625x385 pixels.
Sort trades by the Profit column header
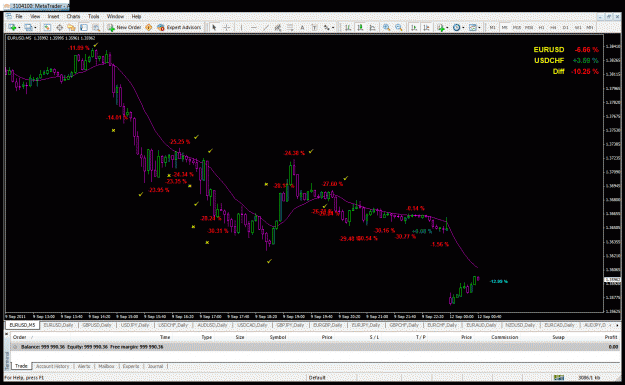click(611, 337)
